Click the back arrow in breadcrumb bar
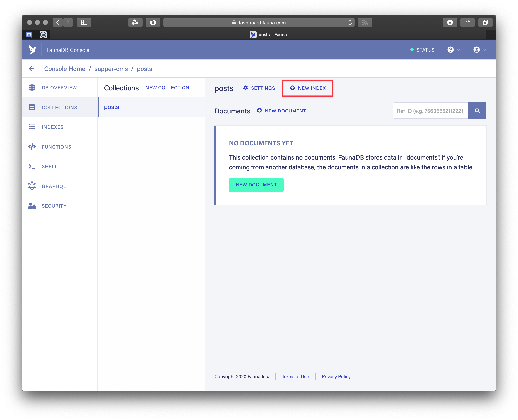This screenshot has height=420, width=518. pyautogui.click(x=32, y=69)
